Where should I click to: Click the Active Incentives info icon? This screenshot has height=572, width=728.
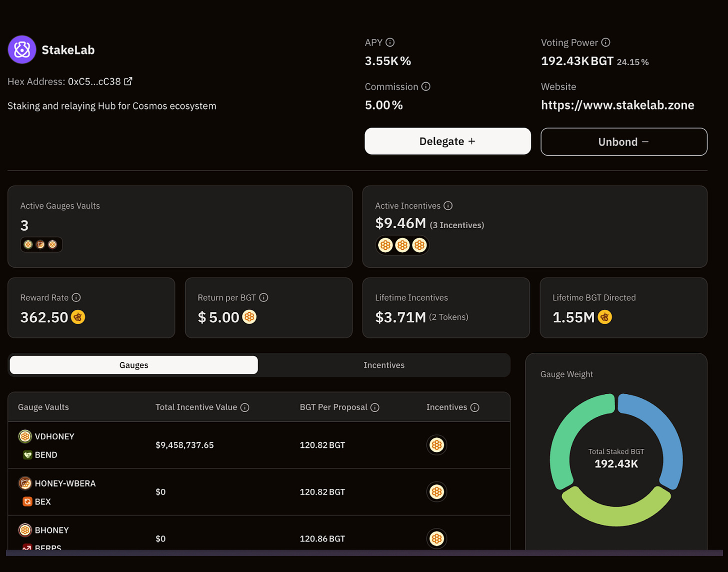tap(448, 206)
